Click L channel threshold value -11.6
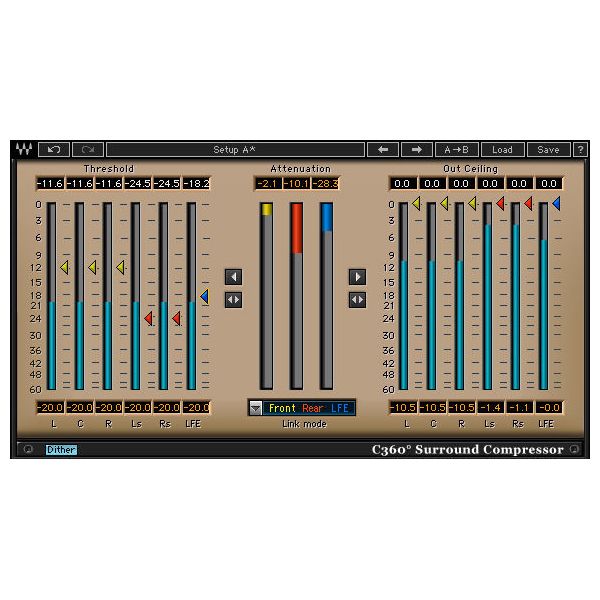The height and width of the screenshot is (600, 600). pyautogui.click(x=50, y=184)
